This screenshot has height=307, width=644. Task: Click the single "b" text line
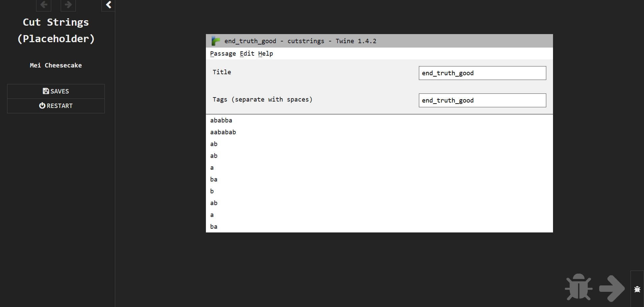212,191
